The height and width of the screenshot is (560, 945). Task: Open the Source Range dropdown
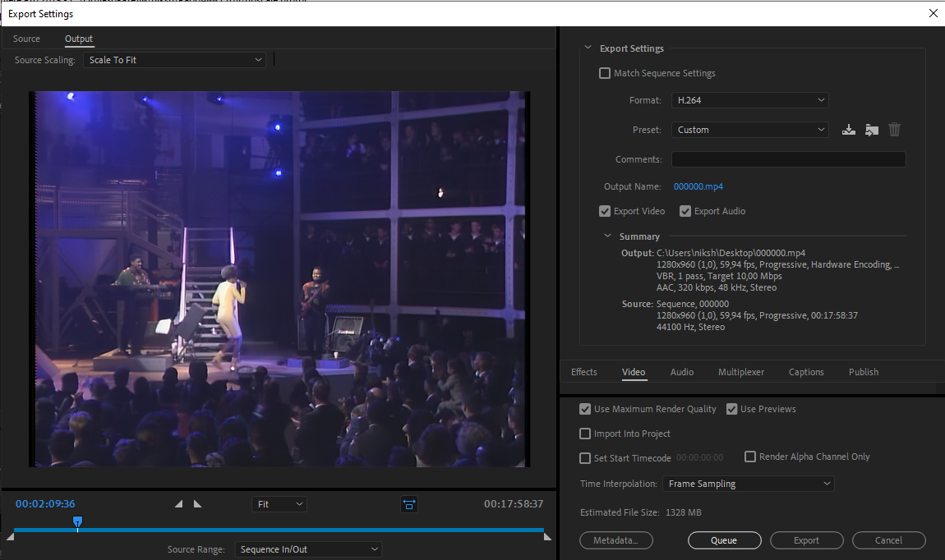(x=308, y=549)
